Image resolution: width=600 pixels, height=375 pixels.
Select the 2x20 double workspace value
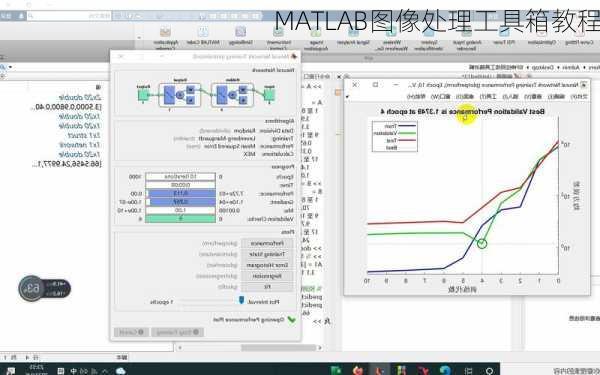click(80, 98)
